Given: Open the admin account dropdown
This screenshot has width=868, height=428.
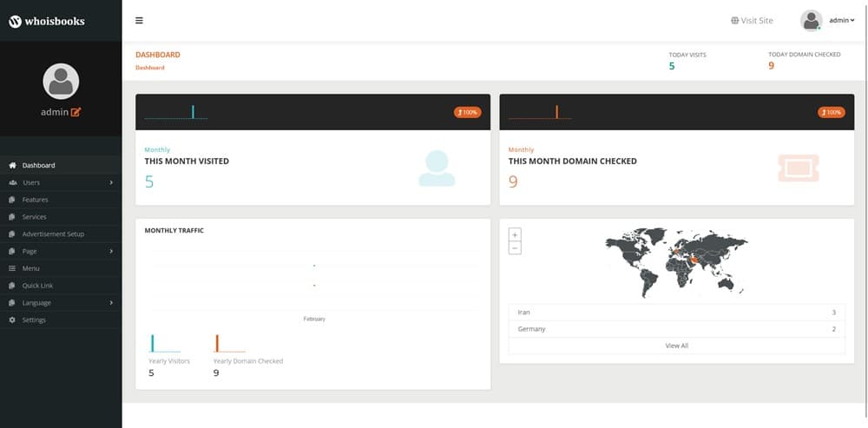Looking at the screenshot, I should point(841,20).
